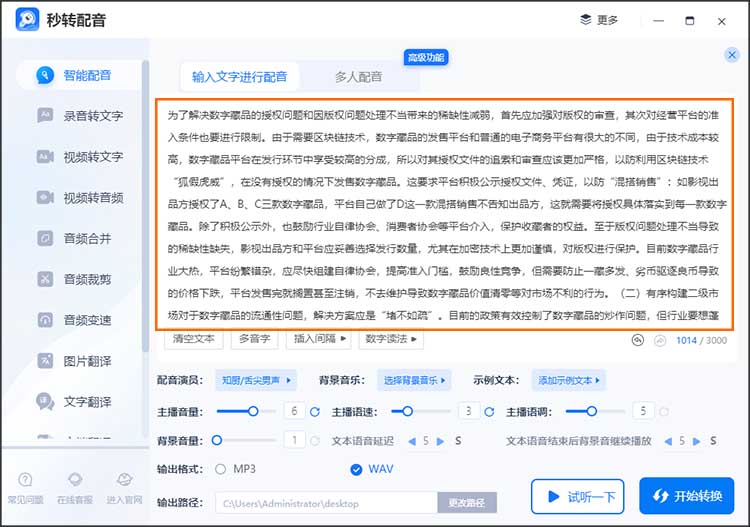Image resolution: width=750 pixels, height=527 pixels.
Task: Reset 主播语调 with refresh icon
Action: coord(664,412)
